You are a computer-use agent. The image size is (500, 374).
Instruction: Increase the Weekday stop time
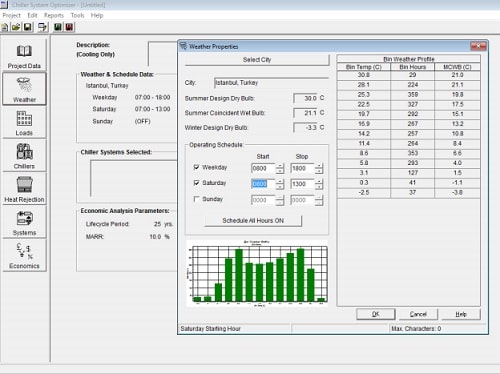[319, 166]
